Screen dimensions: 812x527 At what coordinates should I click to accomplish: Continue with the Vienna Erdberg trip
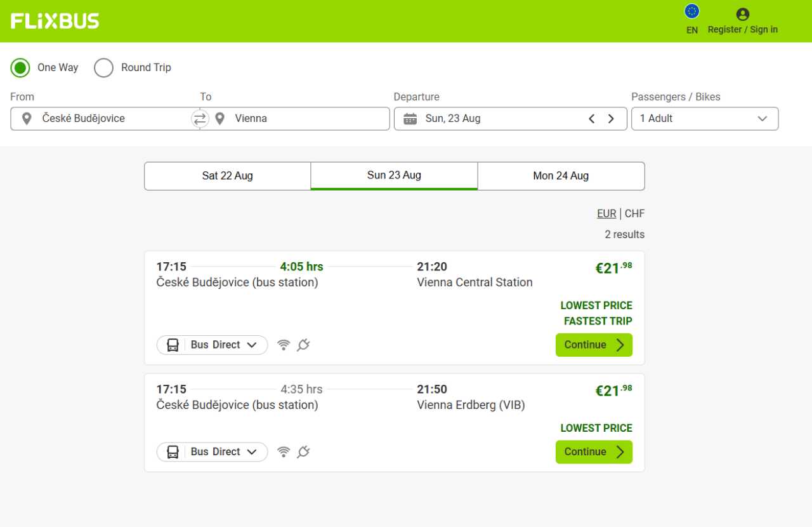point(594,452)
